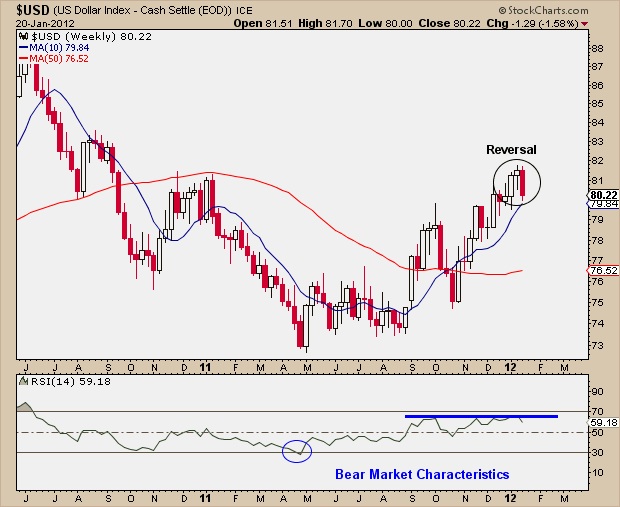Click the 76.52 MA(50) price tag
620x507 pixels.
coord(603,270)
